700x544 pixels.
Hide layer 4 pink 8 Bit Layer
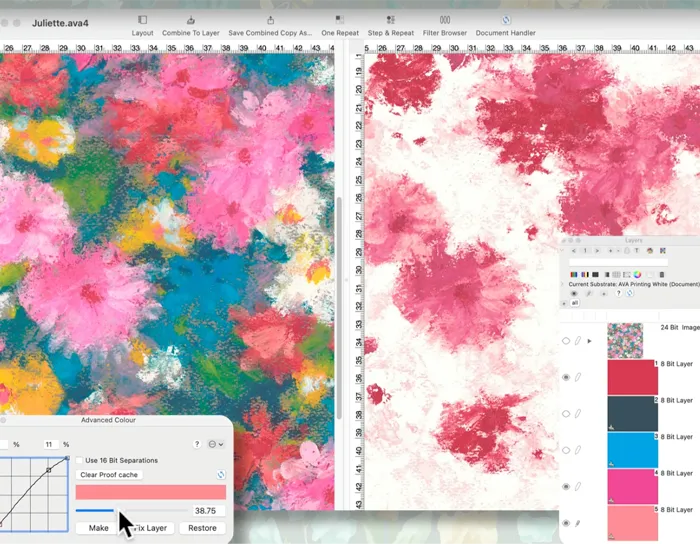(x=566, y=486)
